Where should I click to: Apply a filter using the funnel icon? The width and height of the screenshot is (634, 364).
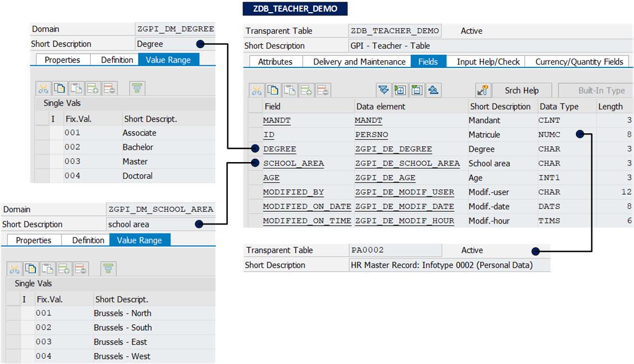(x=383, y=90)
